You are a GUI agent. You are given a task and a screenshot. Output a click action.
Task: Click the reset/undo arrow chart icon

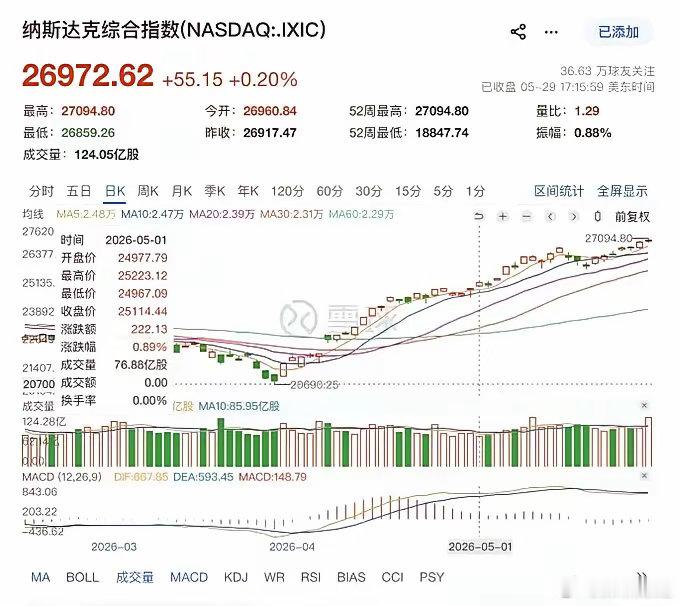[x=479, y=216]
